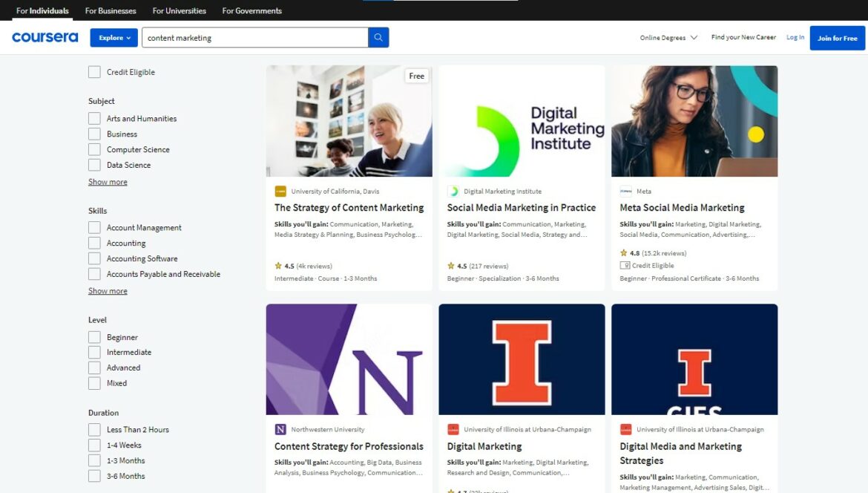
Task: Click the Illinois logo icon beside Digital Marketing
Action: tap(453, 429)
